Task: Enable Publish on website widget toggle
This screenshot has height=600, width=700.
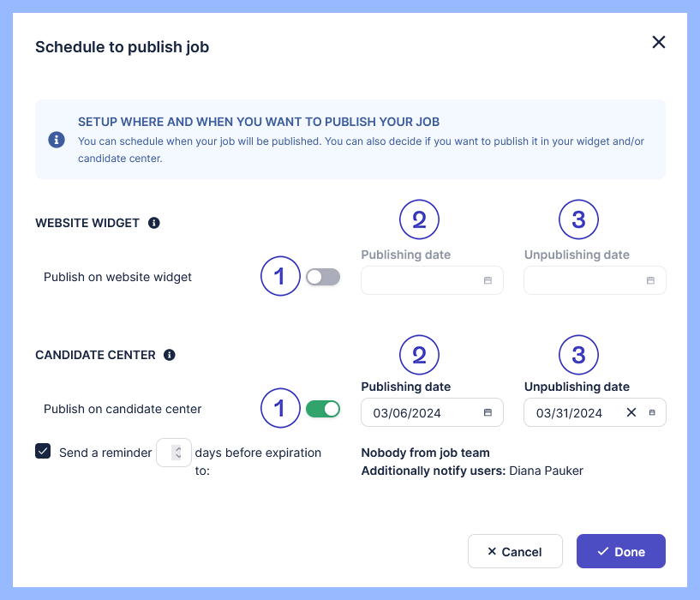Action: click(x=323, y=277)
